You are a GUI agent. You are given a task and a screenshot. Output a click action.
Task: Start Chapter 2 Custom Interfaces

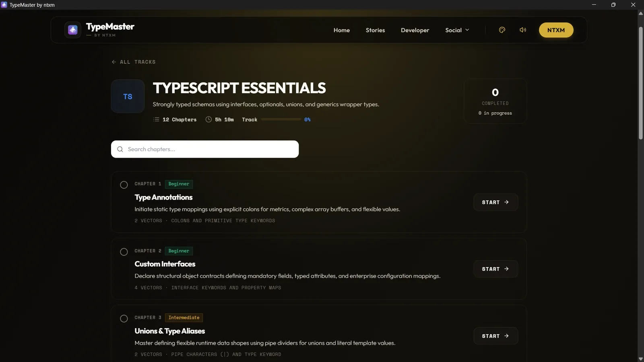tap(495, 269)
